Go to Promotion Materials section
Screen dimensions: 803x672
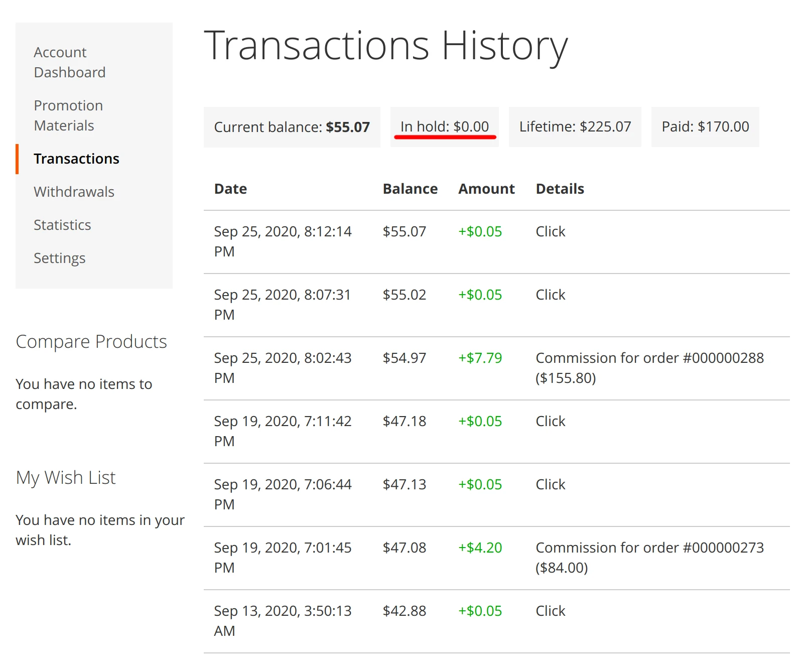[x=68, y=115]
